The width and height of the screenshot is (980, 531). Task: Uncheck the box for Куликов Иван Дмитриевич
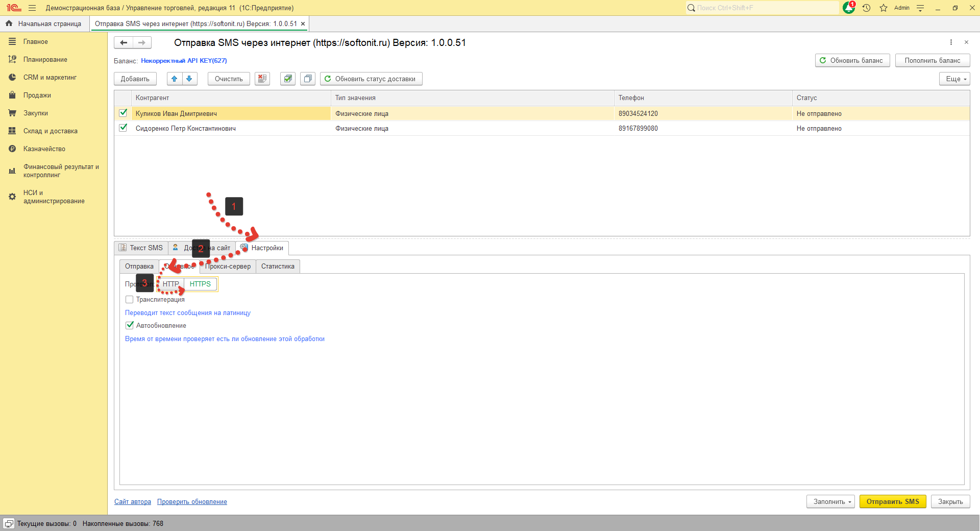coord(123,113)
